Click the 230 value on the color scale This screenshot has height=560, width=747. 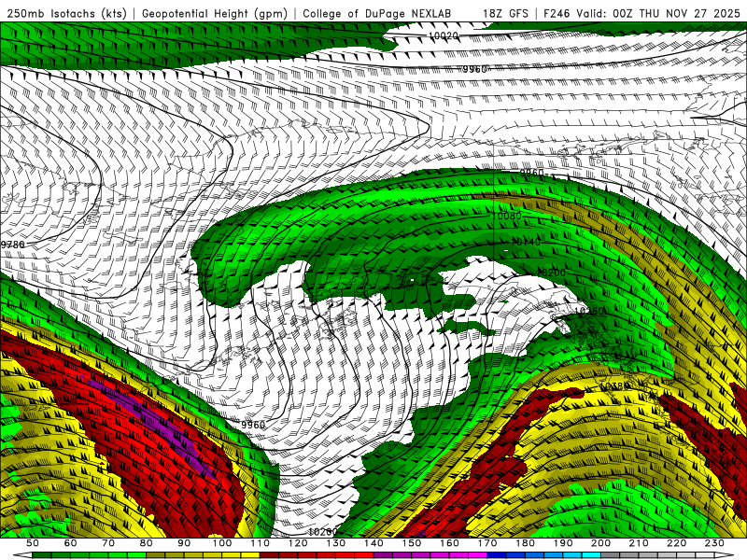[x=714, y=543]
